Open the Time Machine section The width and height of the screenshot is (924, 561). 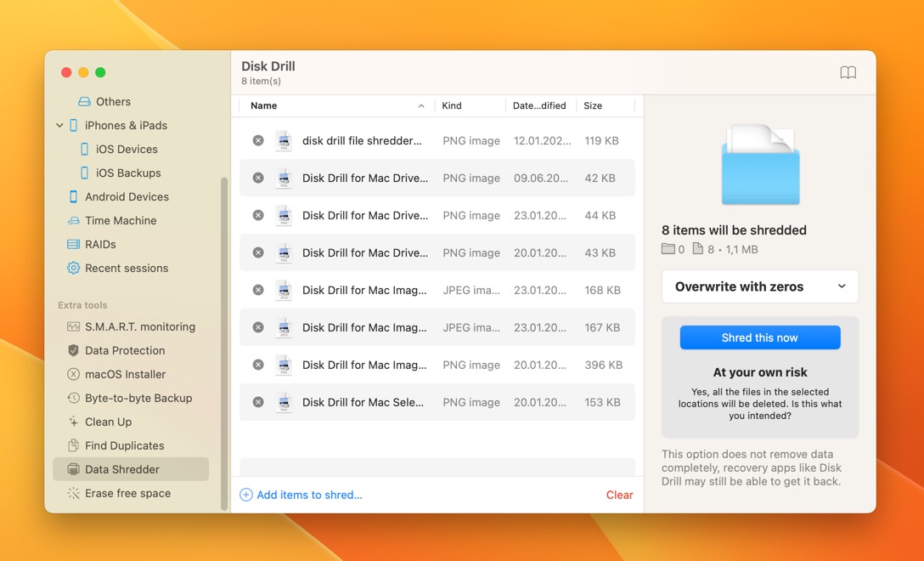(x=112, y=221)
